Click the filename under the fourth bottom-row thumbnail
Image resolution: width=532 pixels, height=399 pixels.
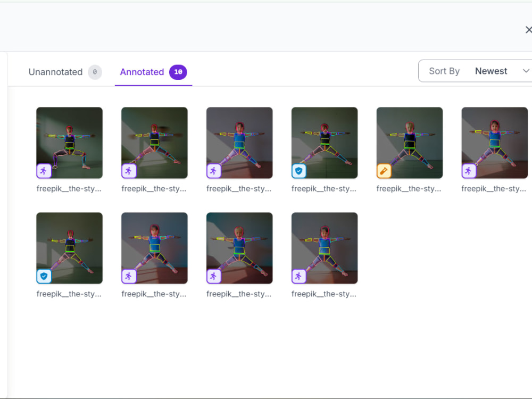(x=323, y=294)
